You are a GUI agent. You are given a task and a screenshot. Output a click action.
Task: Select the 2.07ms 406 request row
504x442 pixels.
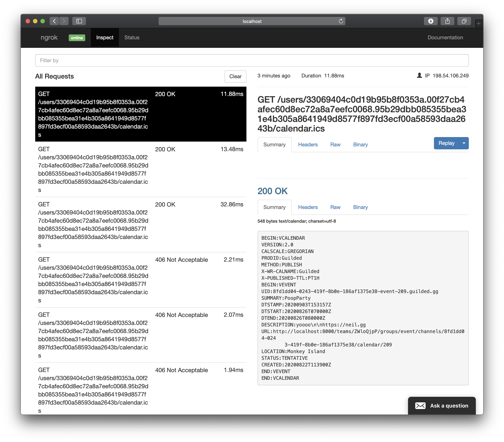(141, 335)
